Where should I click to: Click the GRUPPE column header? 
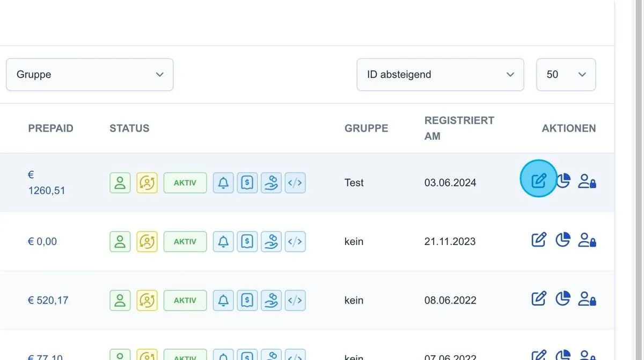[367, 128]
